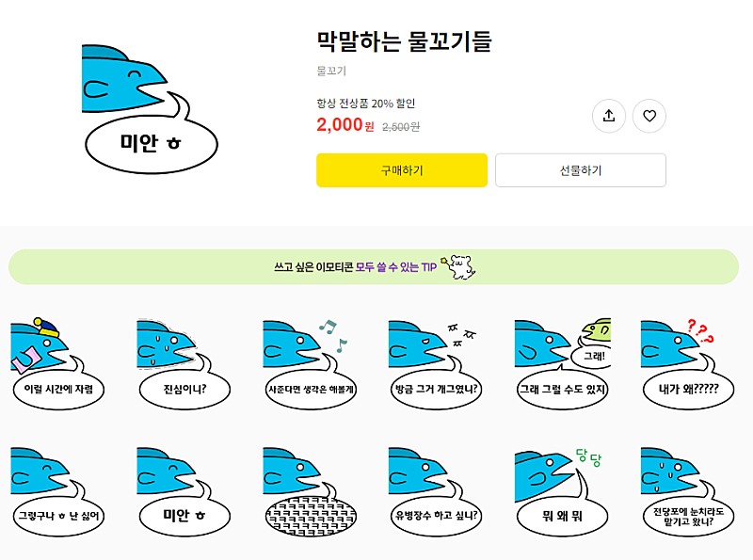Toggle the heart like button
753x560 pixels.
tap(649, 116)
